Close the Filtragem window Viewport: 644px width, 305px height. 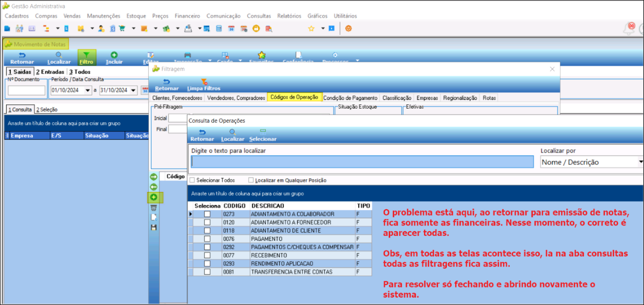pos(552,69)
